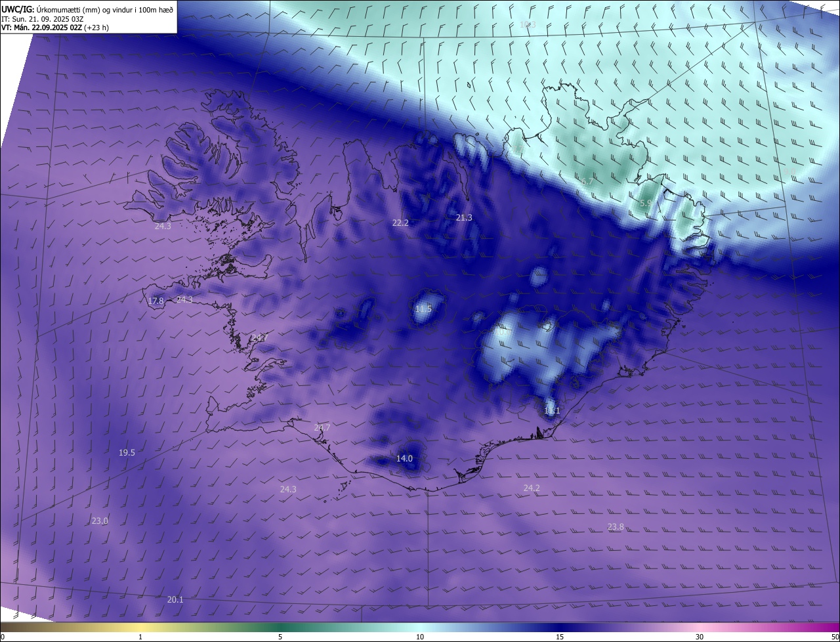Viewport: 840px width, 642px height.
Task: Click the 23.0 value label on the map
Action: [x=100, y=521]
